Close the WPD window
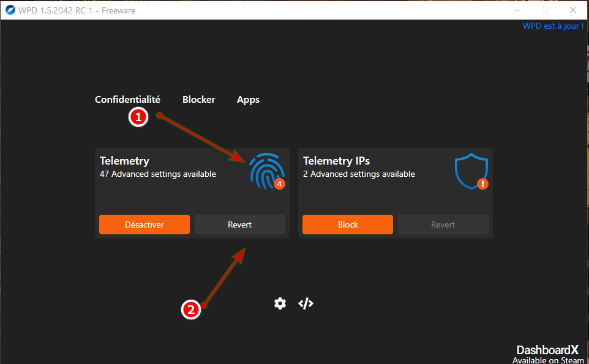 (x=572, y=10)
